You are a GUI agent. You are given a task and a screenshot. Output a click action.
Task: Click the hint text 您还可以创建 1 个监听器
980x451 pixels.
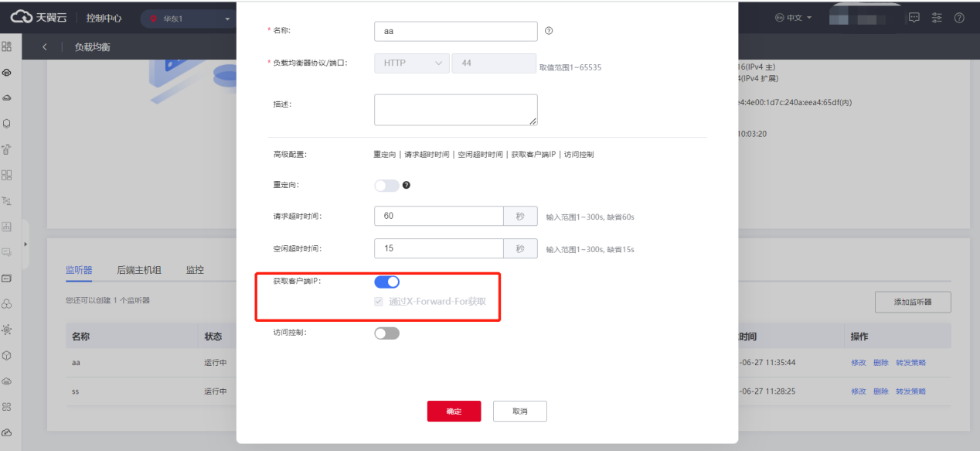click(107, 300)
